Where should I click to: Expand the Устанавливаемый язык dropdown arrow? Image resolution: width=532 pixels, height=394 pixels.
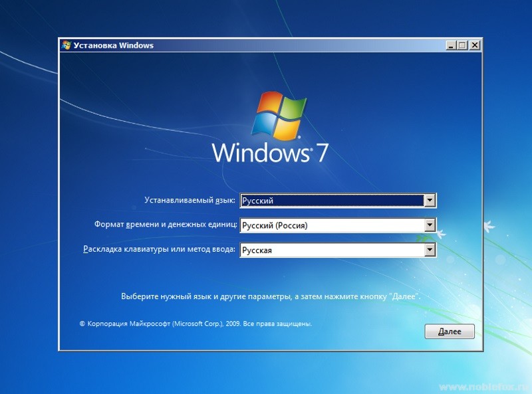coord(430,200)
